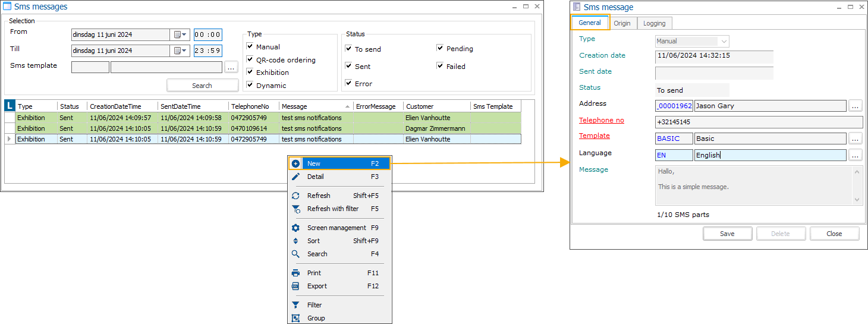Switch to the Origin tab
This screenshot has height=324, width=868.
[622, 23]
